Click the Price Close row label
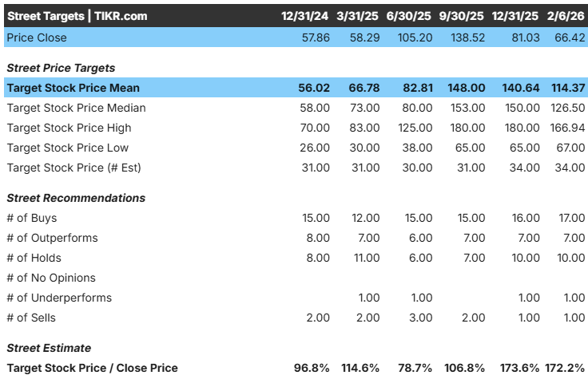Viewport: 588px width, 383px height. pyautogui.click(x=37, y=38)
